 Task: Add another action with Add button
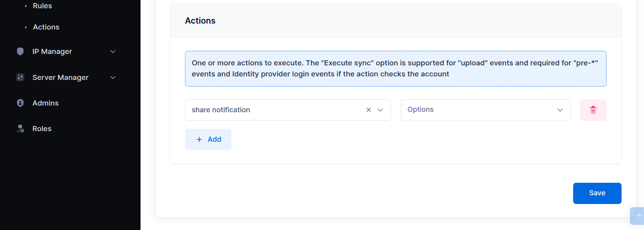tap(208, 139)
